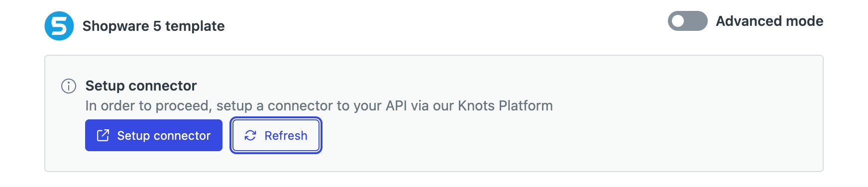Open the blue Setup connector button
This screenshot has width=868, height=187.
[154, 135]
